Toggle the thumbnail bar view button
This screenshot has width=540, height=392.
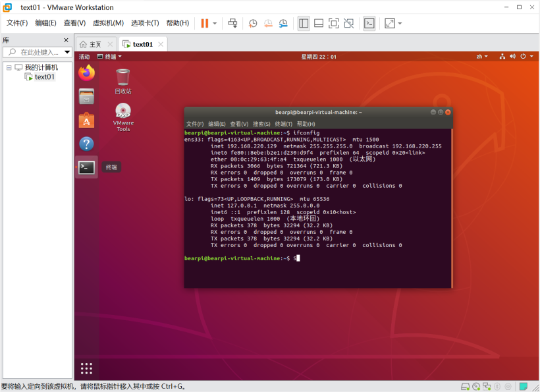pyautogui.click(x=319, y=23)
